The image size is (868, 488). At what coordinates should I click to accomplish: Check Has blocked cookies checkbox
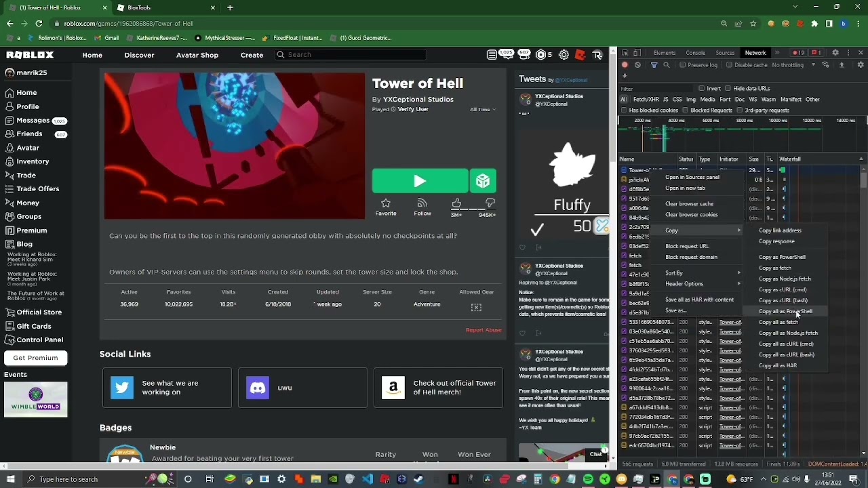pyautogui.click(x=624, y=110)
